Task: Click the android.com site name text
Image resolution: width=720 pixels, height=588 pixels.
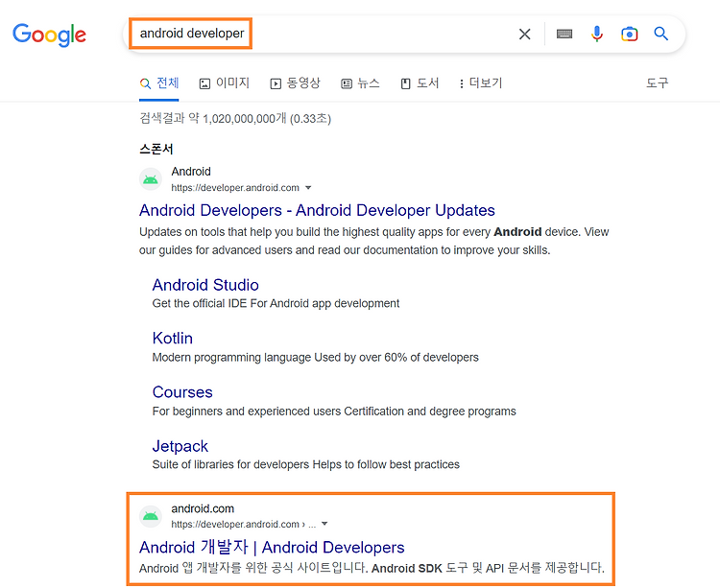Action: [203, 508]
